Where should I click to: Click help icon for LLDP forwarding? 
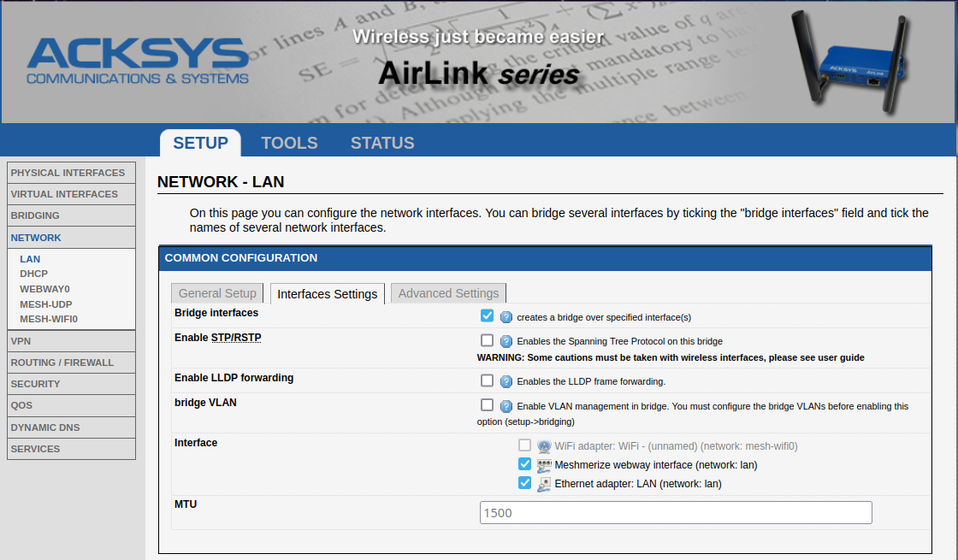506,381
